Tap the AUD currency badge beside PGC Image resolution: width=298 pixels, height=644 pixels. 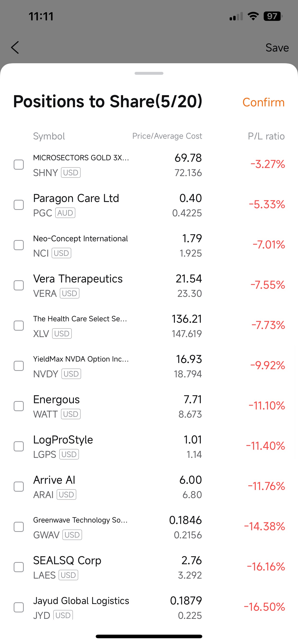tap(65, 213)
